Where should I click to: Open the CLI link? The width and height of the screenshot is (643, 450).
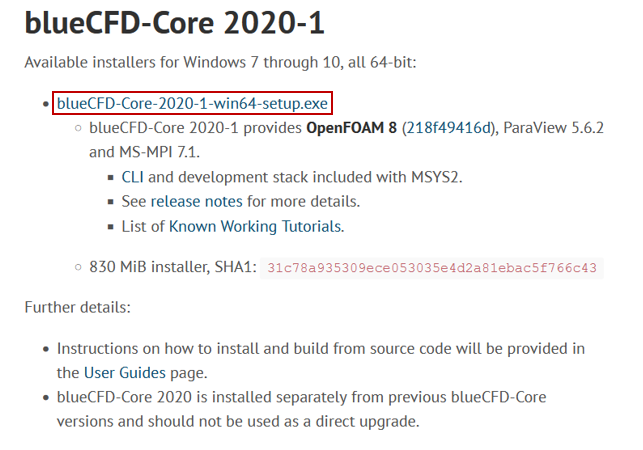132,177
